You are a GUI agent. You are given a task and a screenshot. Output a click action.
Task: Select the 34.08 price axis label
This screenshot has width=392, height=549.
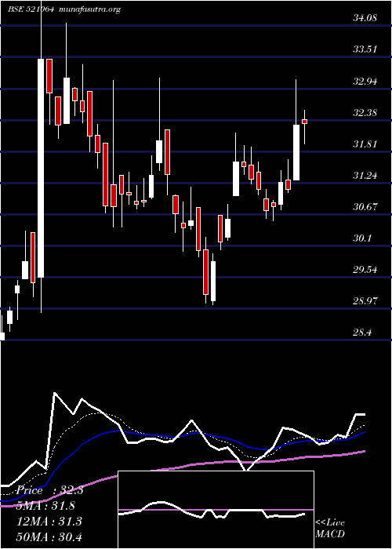[365, 17]
